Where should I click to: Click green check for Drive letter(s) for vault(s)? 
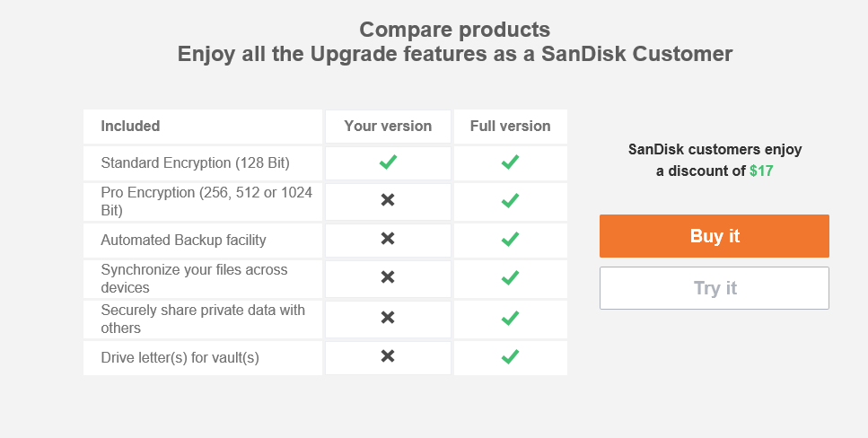[x=510, y=356]
